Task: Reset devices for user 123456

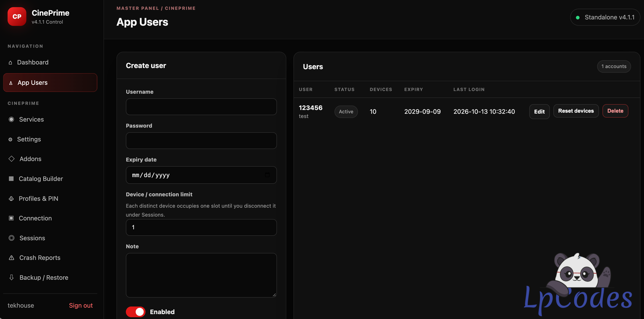Action: click(576, 111)
